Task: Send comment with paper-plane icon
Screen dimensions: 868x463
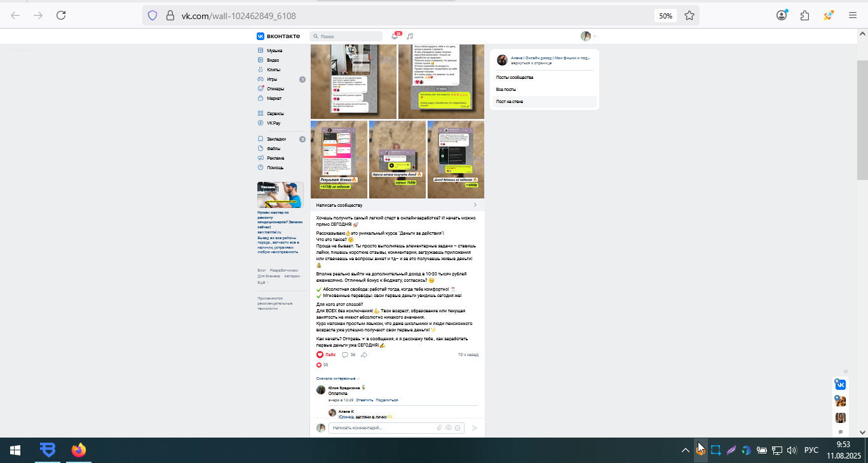Action: coord(474,428)
